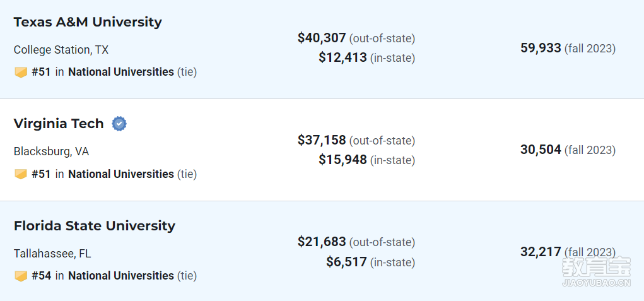Open National Universities ranking under Virginia Tech

pyautogui.click(x=120, y=174)
